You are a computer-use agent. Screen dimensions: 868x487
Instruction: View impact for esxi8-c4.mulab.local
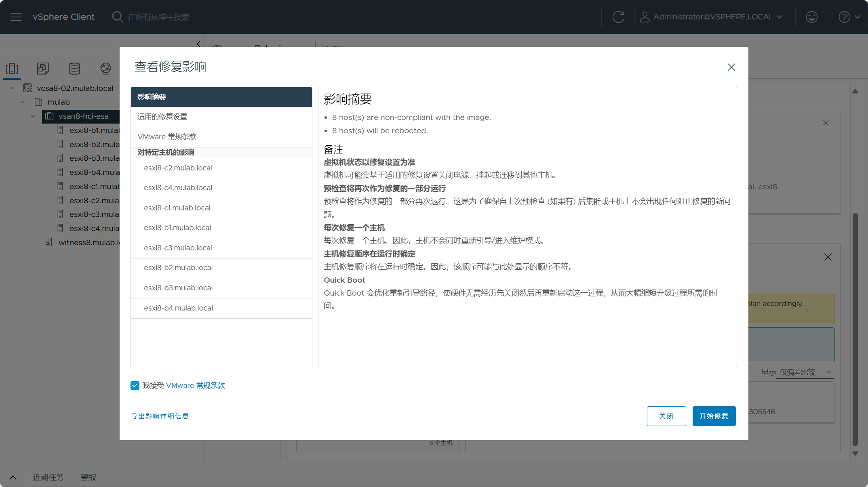221,188
